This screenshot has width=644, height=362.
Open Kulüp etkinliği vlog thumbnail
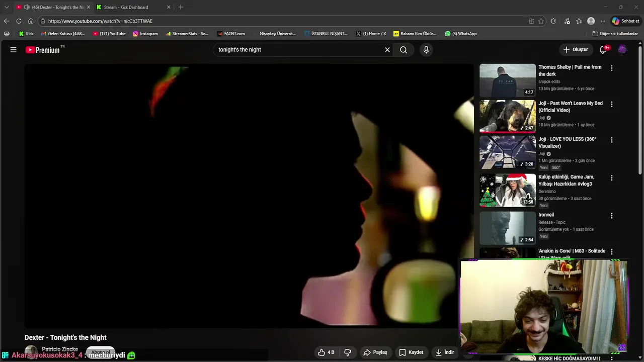click(x=508, y=190)
